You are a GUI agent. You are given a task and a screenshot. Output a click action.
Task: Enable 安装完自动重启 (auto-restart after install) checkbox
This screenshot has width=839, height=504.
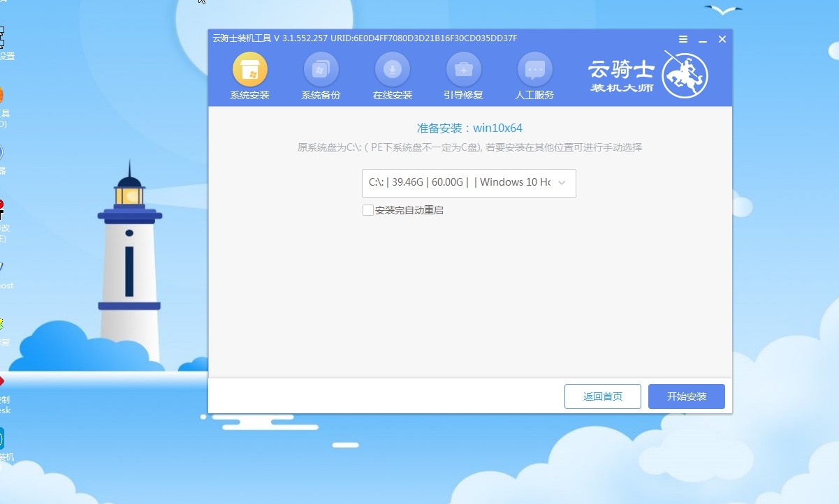(x=367, y=209)
